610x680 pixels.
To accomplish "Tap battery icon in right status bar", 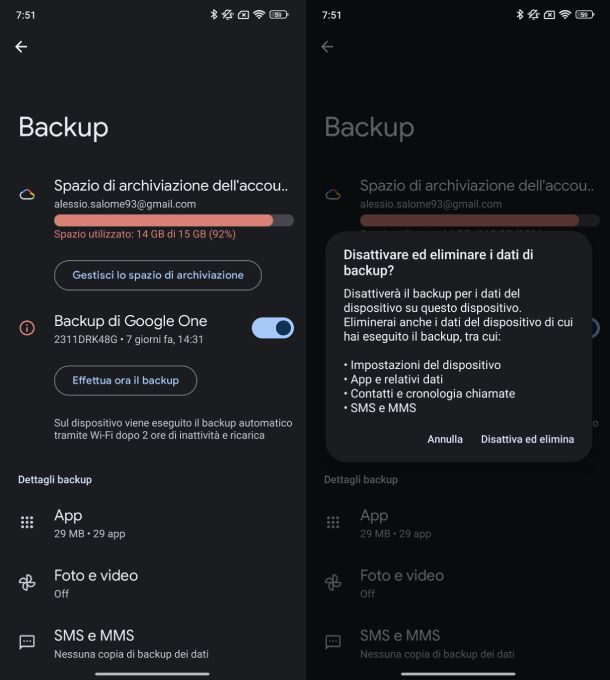I will click(x=584, y=15).
